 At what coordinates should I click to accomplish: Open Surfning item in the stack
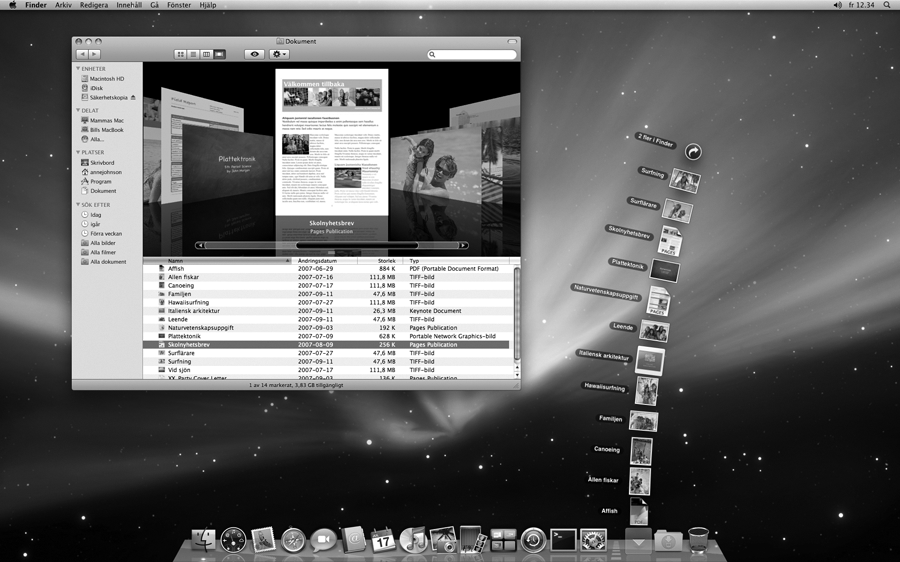pos(685,181)
